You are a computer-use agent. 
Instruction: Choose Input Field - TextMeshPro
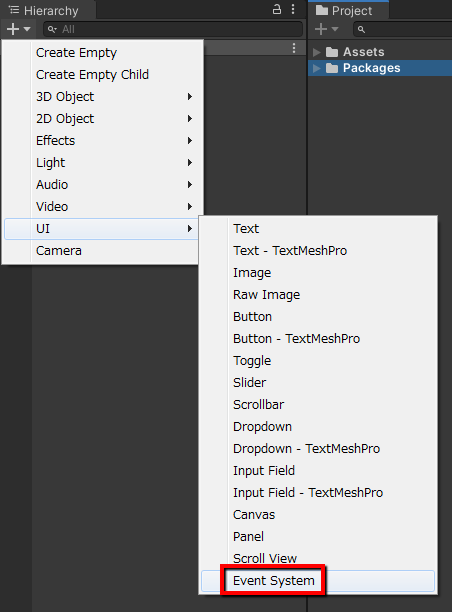318,493
